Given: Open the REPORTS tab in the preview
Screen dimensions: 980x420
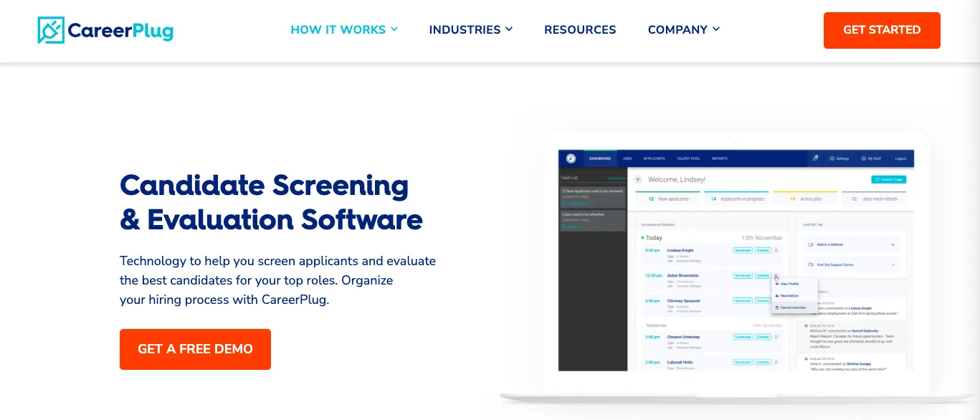Looking at the screenshot, I should [720, 158].
